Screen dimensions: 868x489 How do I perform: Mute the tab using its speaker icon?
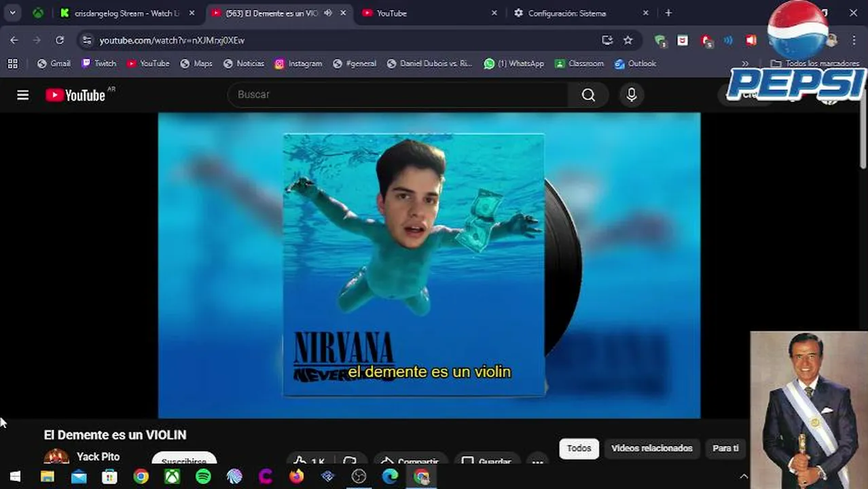pos(328,13)
